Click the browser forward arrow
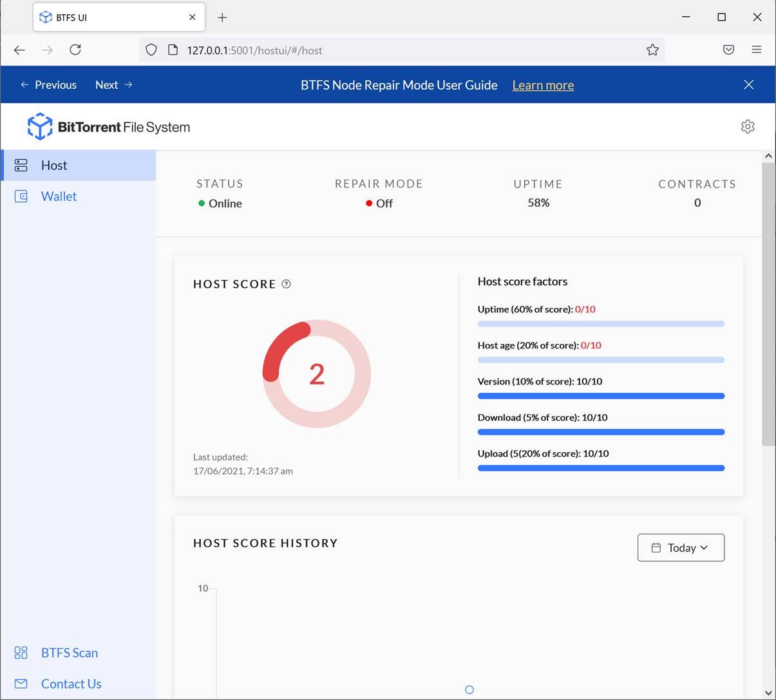This screenshot has width=776, height=700. (x=47, y=50)
